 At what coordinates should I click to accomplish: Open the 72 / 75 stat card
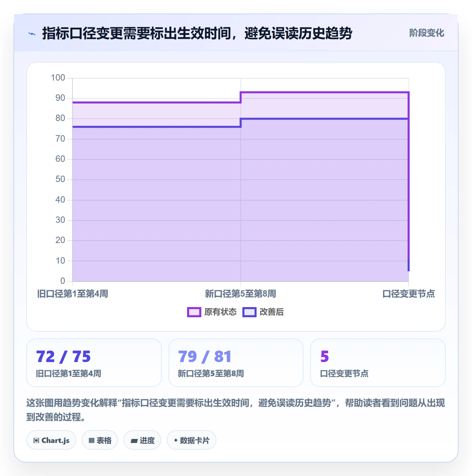click(94, 363)
